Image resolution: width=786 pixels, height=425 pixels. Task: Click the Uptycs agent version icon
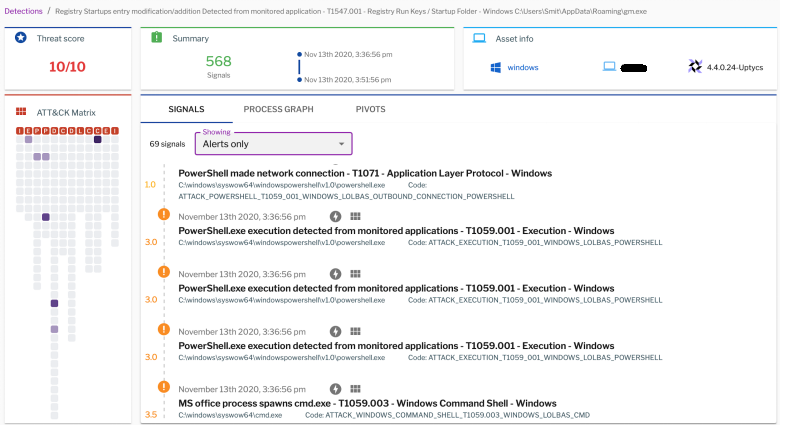pyautogui.click(x=696, y=67)
